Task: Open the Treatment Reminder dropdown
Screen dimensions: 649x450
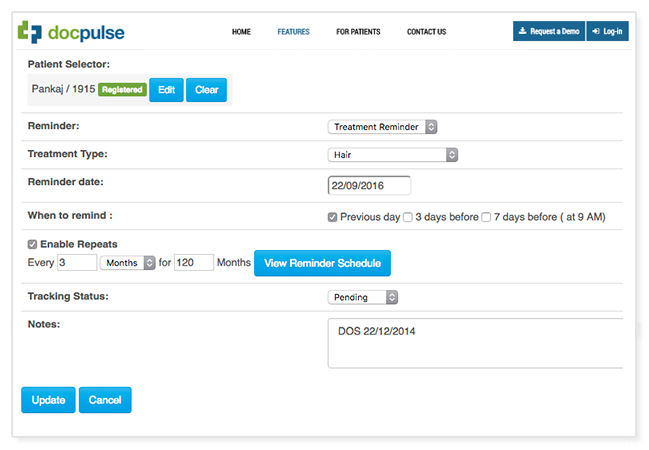Action: click(382, 127)
